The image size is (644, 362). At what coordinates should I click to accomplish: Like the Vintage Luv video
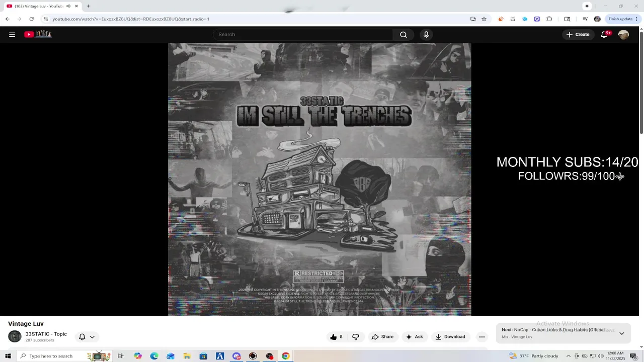pos(336,337)
